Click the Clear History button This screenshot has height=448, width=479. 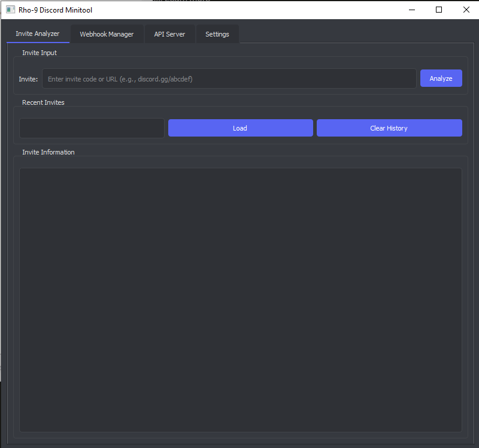point(389,128)
